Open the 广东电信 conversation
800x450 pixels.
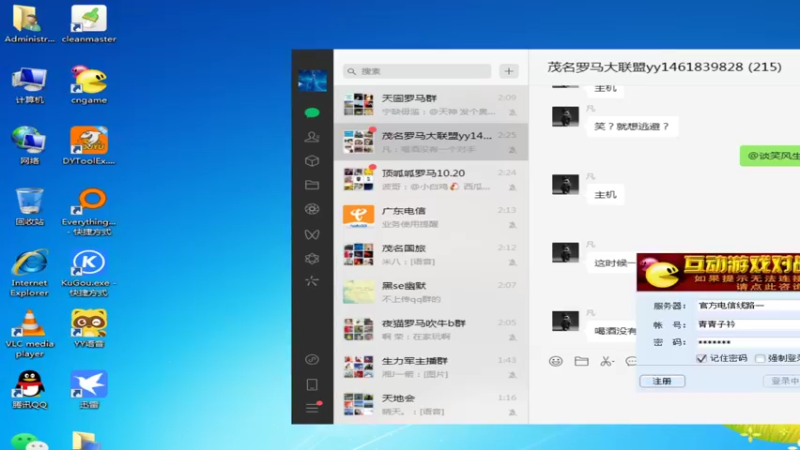[x=431, y=217]
